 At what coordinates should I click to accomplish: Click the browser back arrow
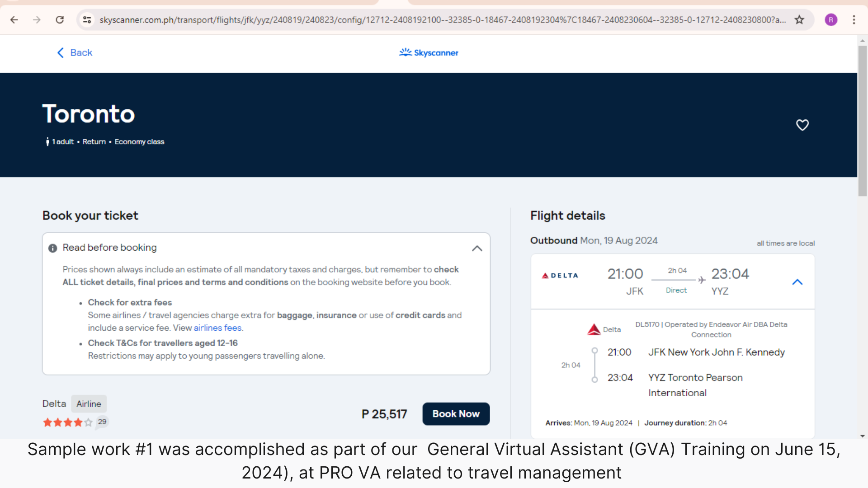14,20
